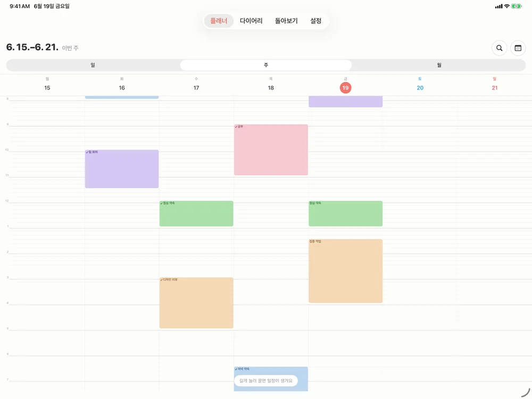Tap today's date 19 circle
Image resolution: width=532 pixels, height=399 pixels.
tap(345, 88)
